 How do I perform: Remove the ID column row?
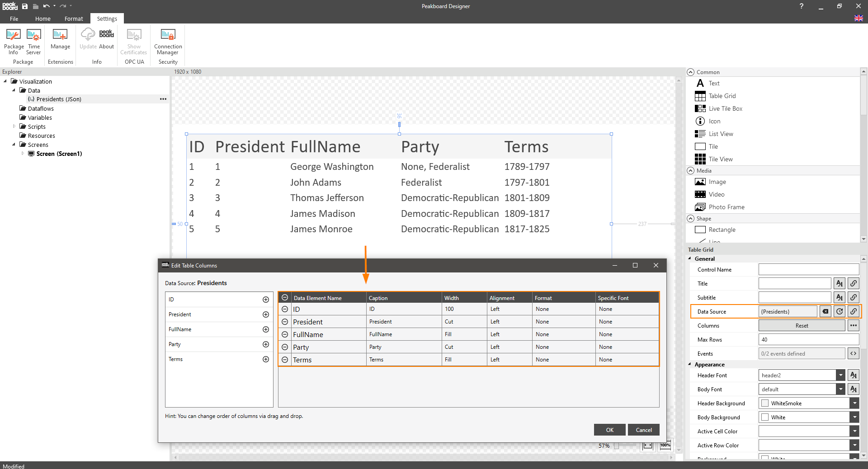pyautogui.click(x=285, y=309)
